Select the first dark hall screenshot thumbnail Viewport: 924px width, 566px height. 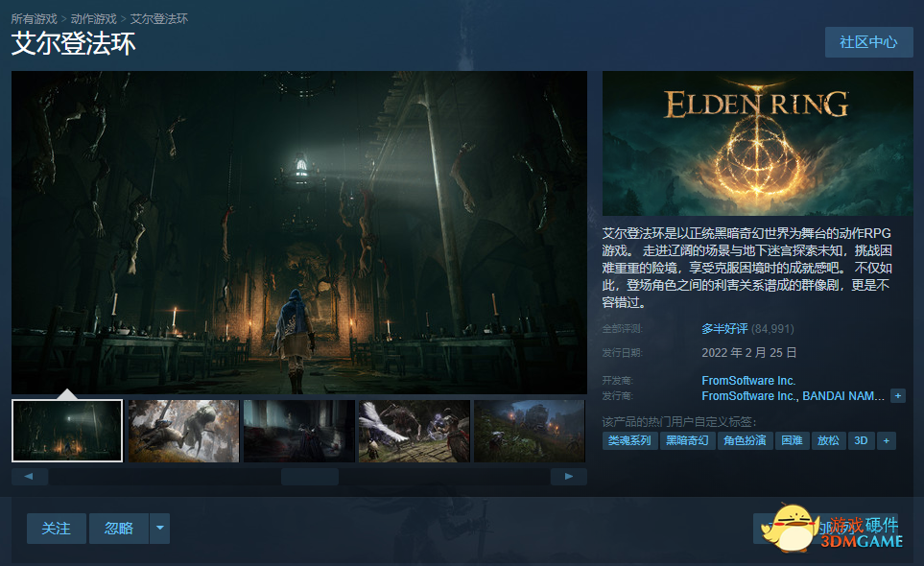(x=67, y=431)
